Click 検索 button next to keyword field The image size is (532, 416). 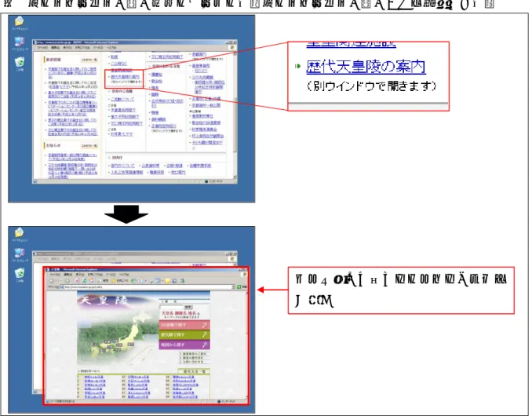point(188,307)
